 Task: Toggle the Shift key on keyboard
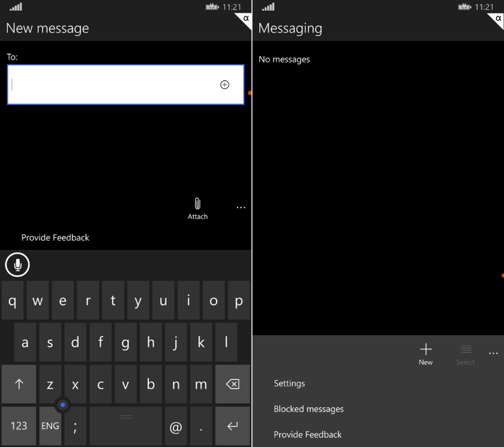pyautogui.click(x=19, y=385)
